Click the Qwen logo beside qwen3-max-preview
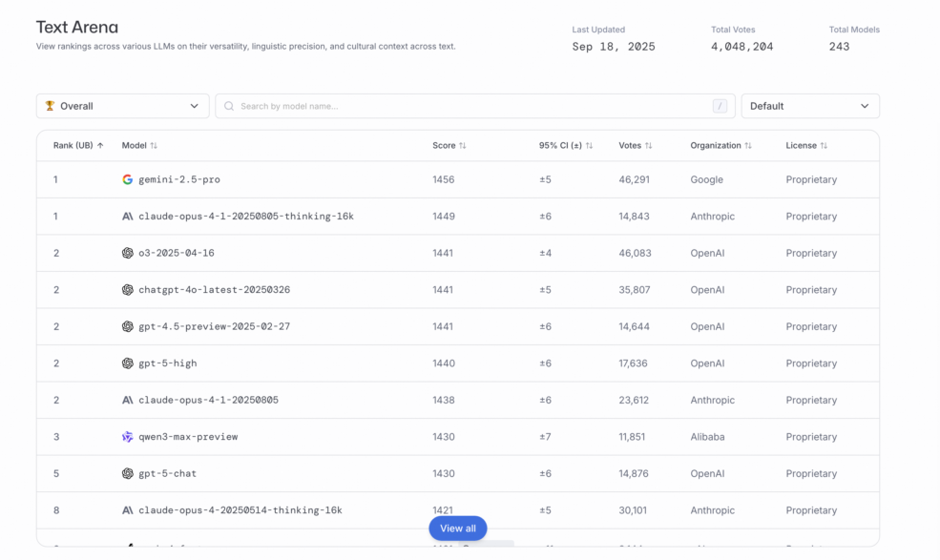 [x=128, y=437]
